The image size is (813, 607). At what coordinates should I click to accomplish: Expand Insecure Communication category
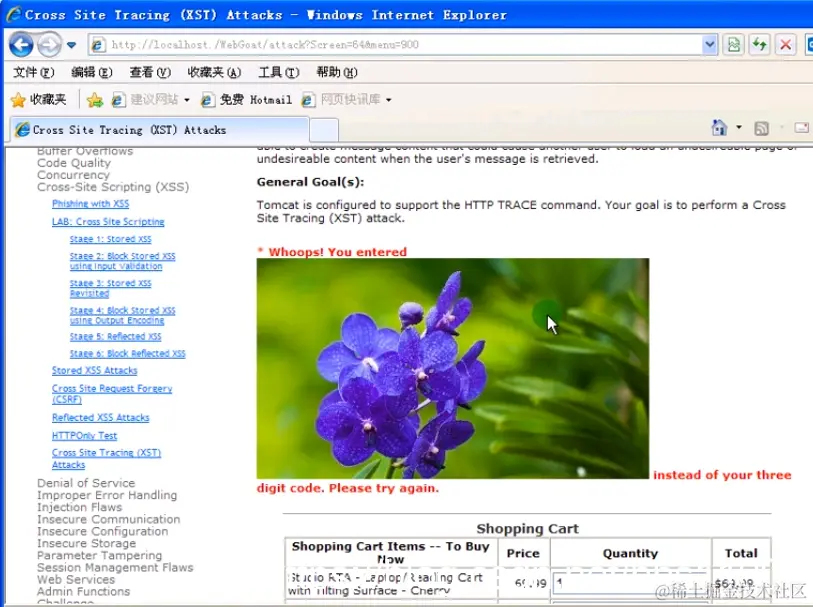point(108,519)
